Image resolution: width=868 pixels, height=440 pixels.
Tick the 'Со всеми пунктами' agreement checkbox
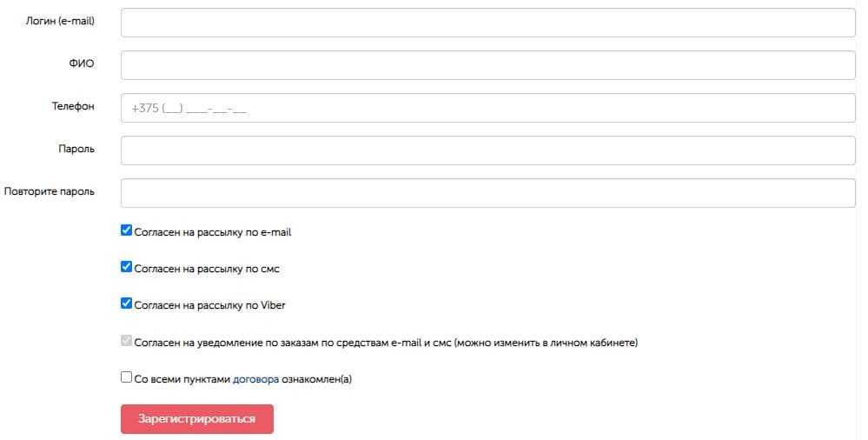[126, 378]
